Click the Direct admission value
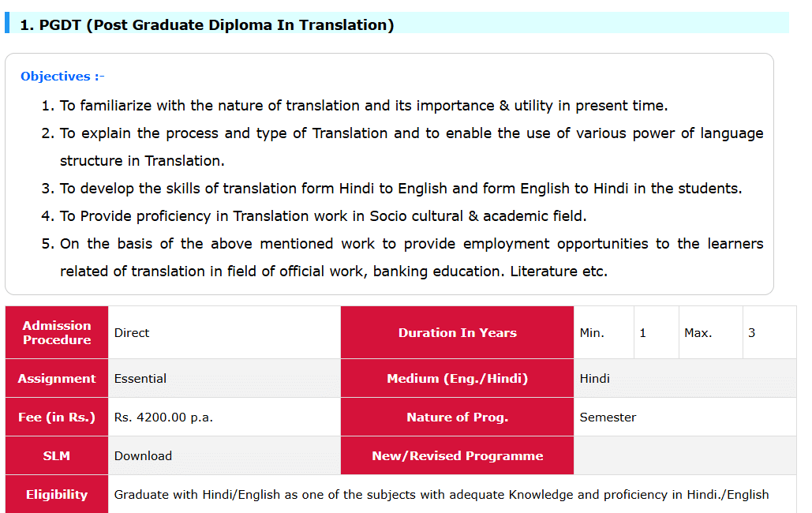The width and height of the screenshot is (812, 513). click(132, 333)
